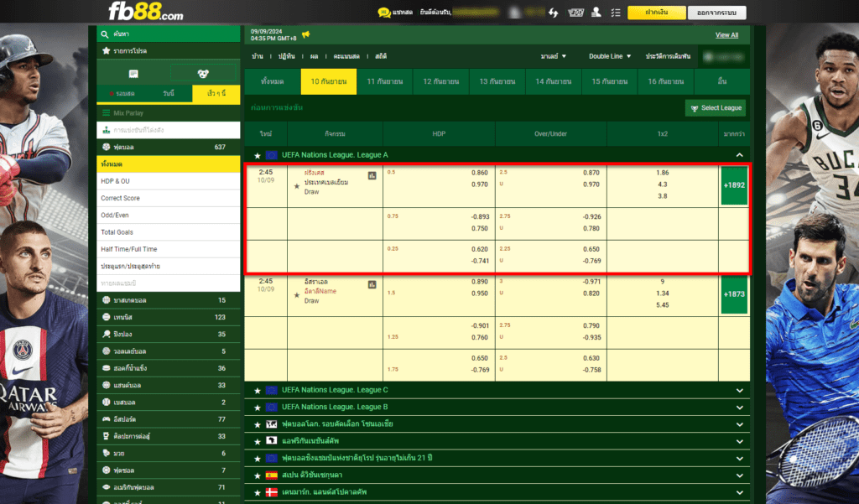
Task: Click the search magnifier icon in sidebar
Action: pyautogui.click(x=105, y=34)
